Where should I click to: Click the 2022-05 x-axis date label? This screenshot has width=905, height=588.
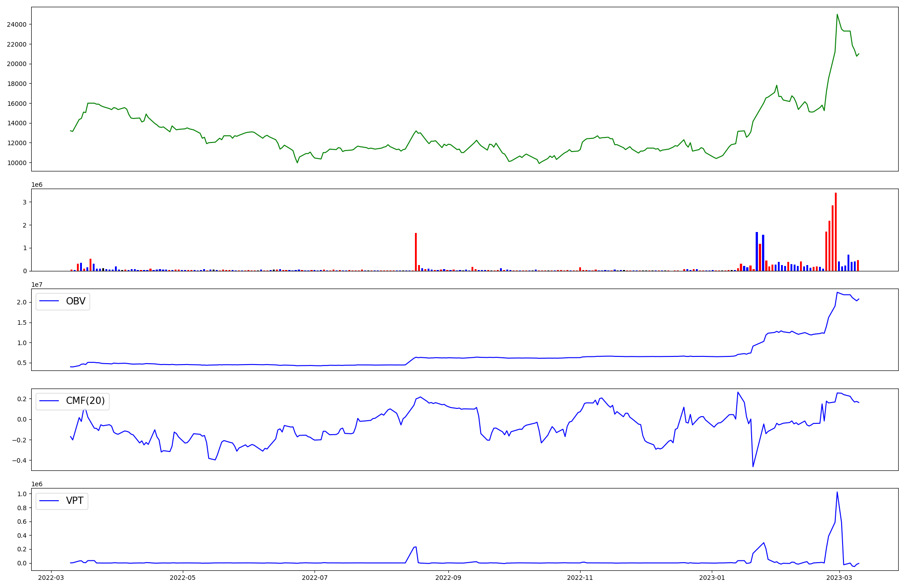(x=183, y=578)
